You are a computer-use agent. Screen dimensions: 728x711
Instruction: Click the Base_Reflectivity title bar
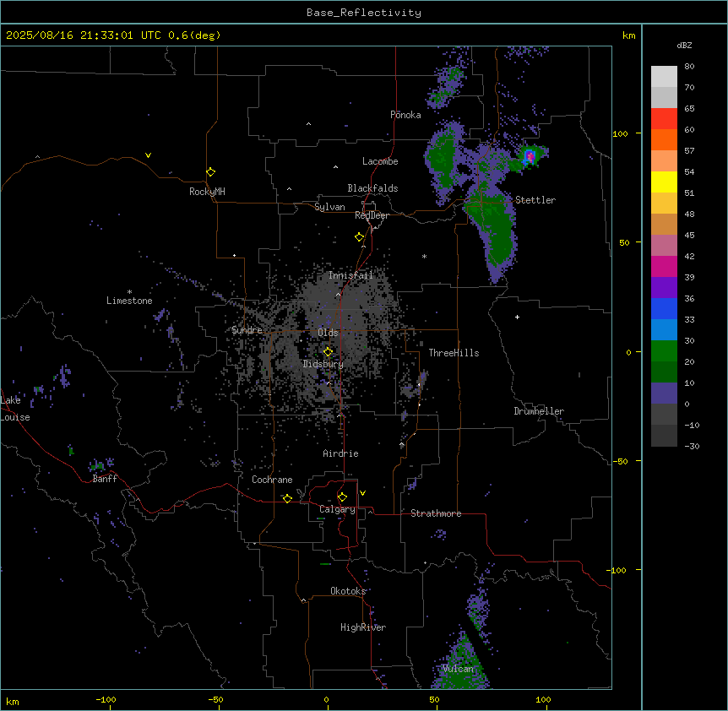(x=363, y=13)
